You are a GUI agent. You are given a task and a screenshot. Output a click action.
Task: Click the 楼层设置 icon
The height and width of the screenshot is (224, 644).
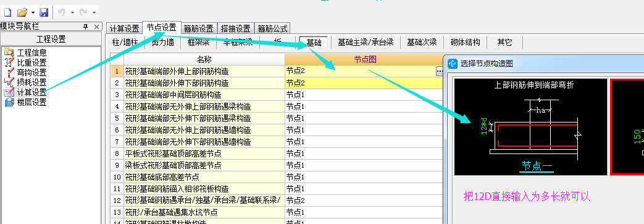(9, 101)
